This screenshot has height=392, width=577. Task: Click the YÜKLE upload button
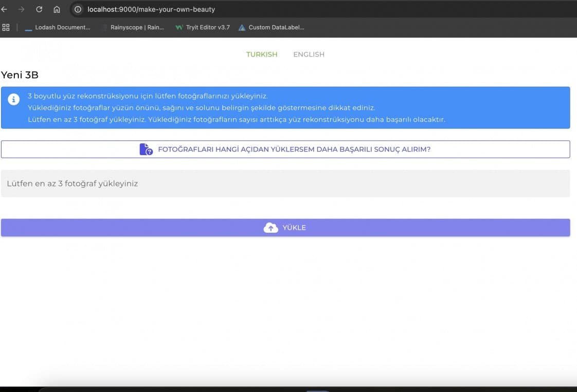[285, 228]
